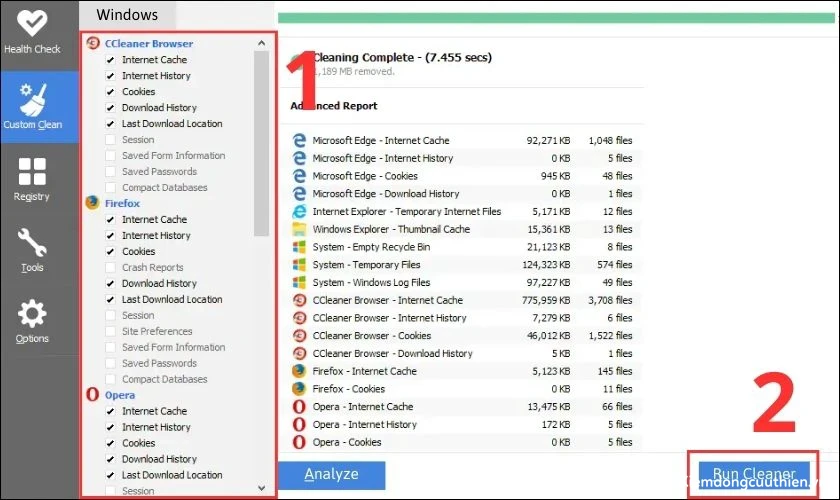Image resolution: width=840 pixels, height=500 pixels.
Task: Collapse the CCleaner Browser group heading
Action: (x=149, y=43)
